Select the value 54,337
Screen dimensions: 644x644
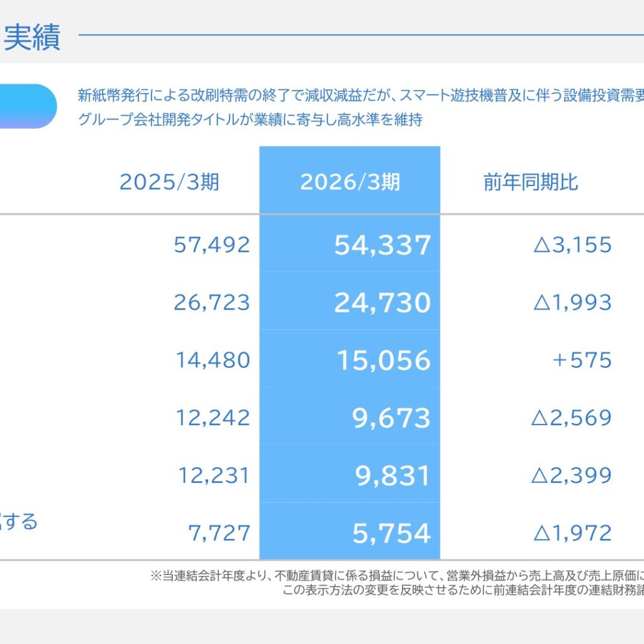pyautogui.click(x=383, y=245)
